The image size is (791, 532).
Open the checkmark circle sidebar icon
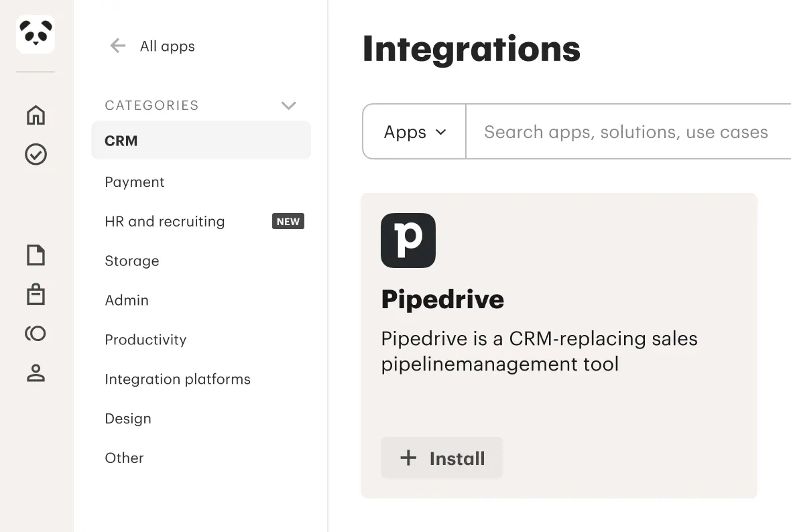coord(36,154)
